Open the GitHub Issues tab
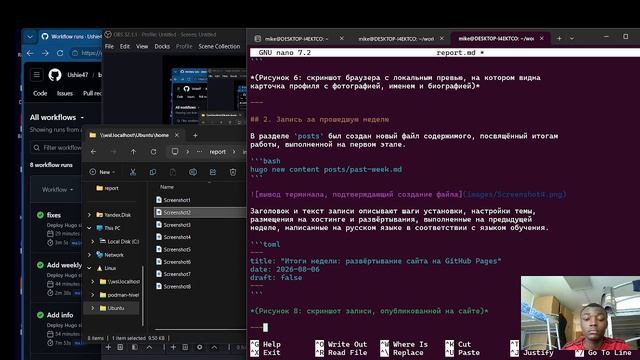 click(x=64, y=93)
